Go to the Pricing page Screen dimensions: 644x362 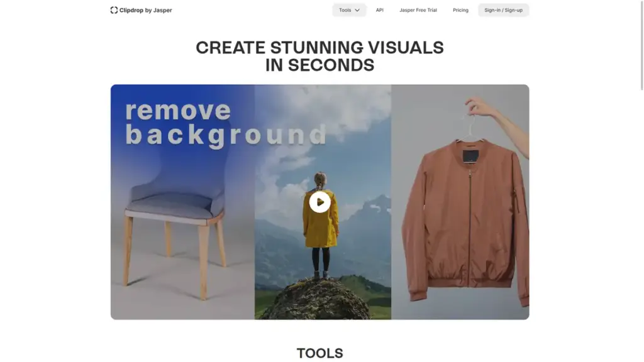pos(460,10)
